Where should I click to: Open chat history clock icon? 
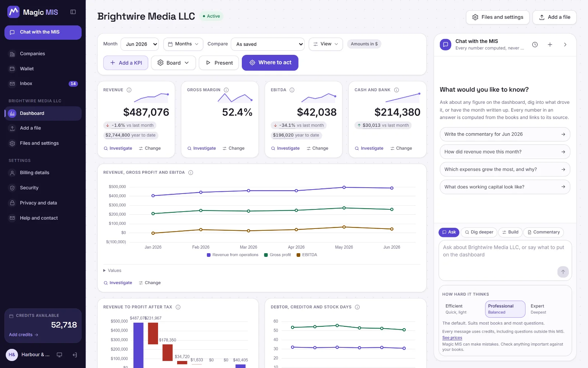coord(535,45)
